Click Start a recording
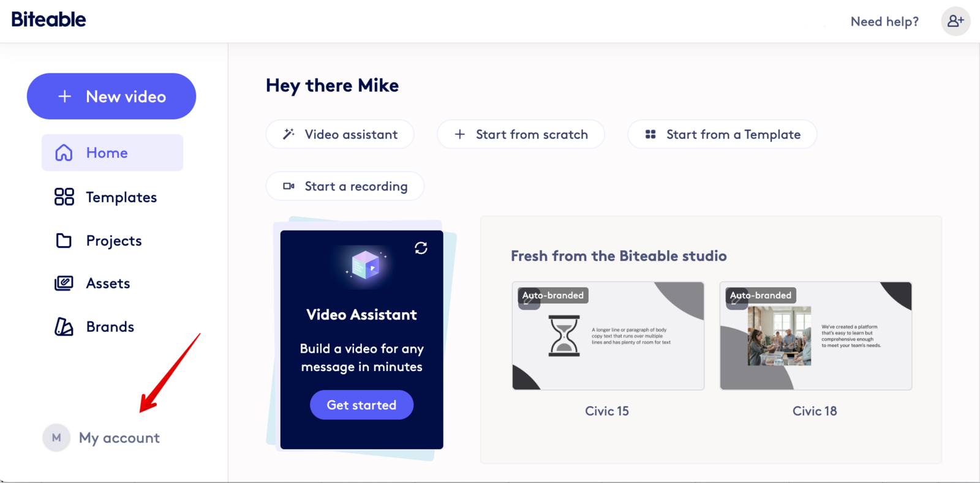 coord(345,186)
